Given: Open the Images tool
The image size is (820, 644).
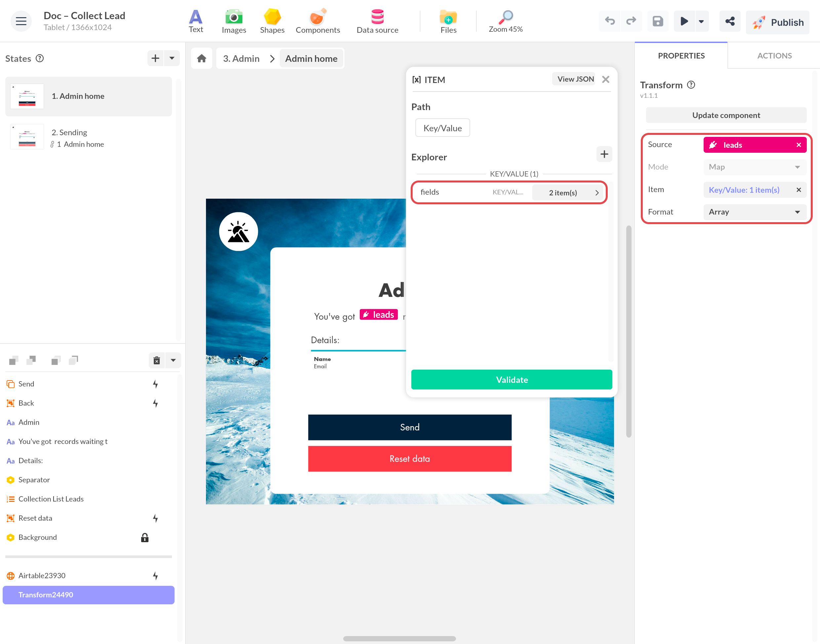Looking at the screenshot, I should click(x=234, y=21).
